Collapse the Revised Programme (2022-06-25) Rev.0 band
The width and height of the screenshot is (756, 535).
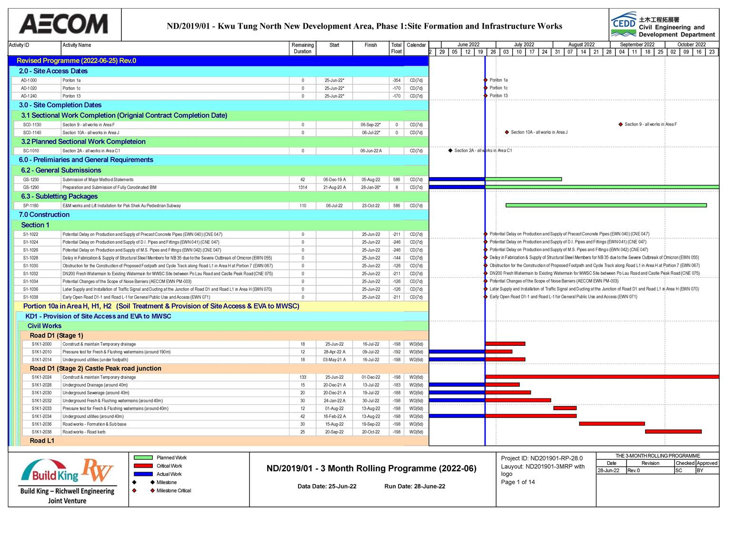(219, 61)
